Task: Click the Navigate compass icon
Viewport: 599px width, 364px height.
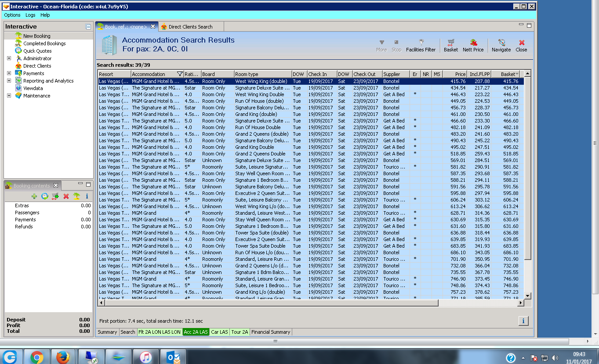Action: 501,45
